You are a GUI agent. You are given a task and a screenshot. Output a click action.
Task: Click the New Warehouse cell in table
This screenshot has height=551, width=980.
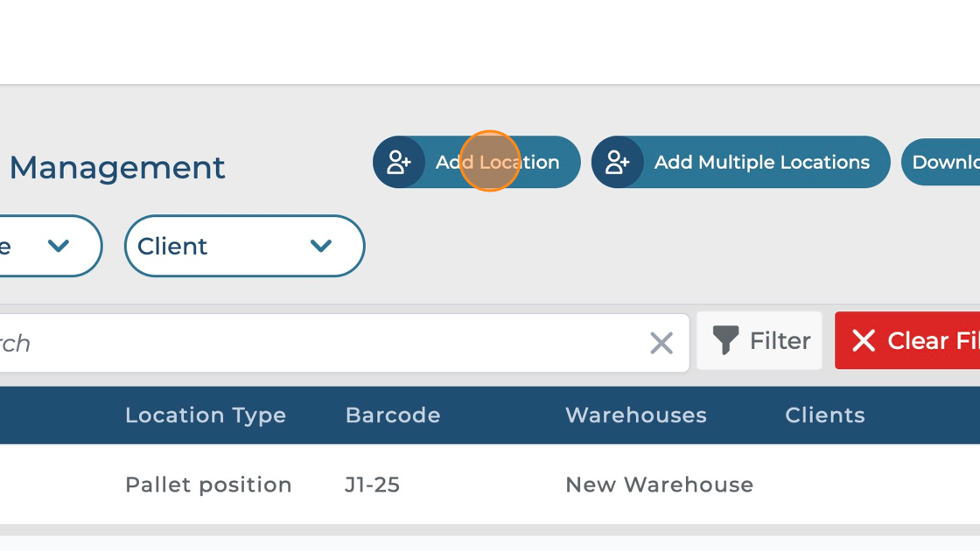[660, 485]
